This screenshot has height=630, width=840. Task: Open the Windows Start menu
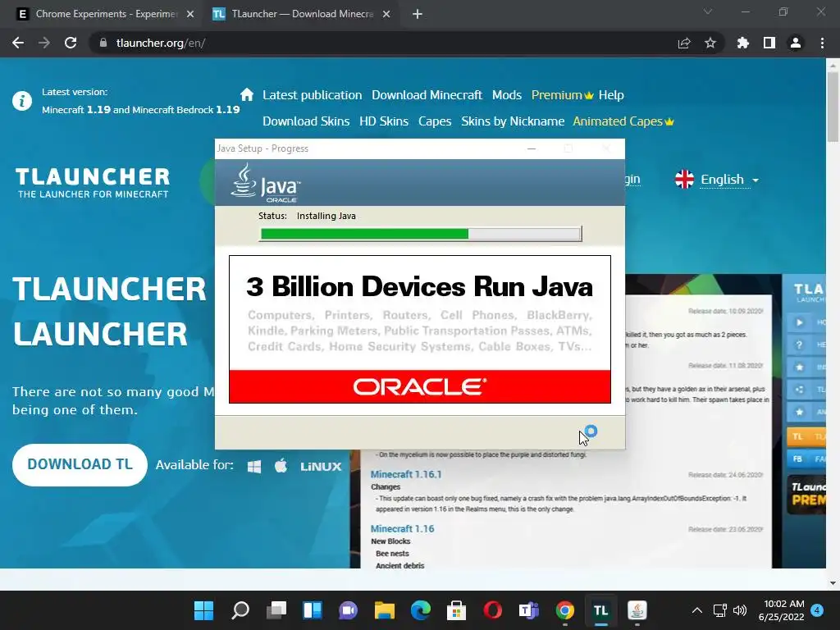(x=203, y=610)
